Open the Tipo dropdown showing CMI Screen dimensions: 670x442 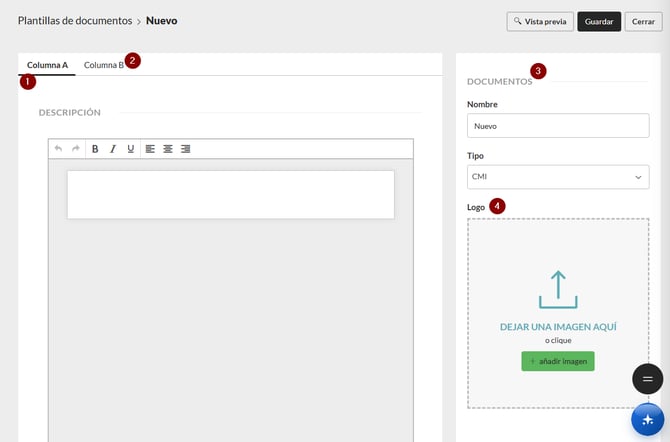tap(558, 177)
